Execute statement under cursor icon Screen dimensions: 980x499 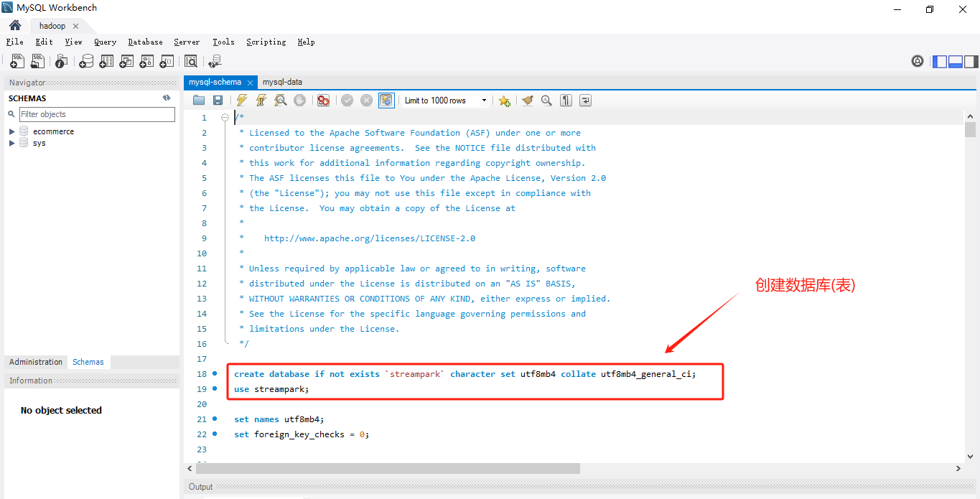tap(261, 101)
